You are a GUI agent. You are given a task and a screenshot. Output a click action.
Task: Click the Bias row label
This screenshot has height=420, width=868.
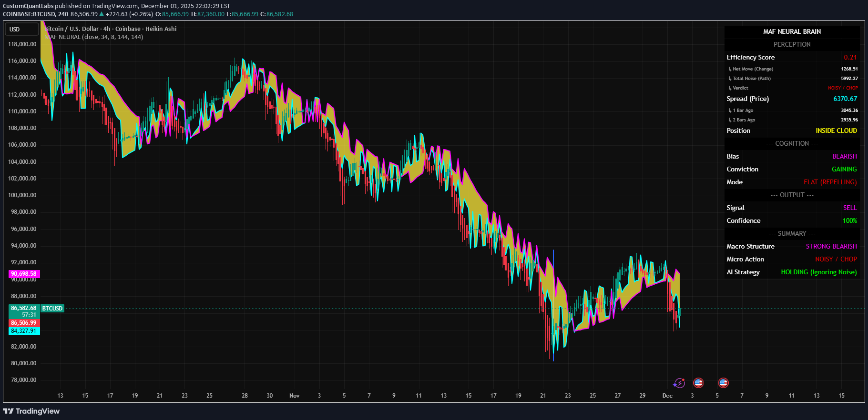coord(733,156)
